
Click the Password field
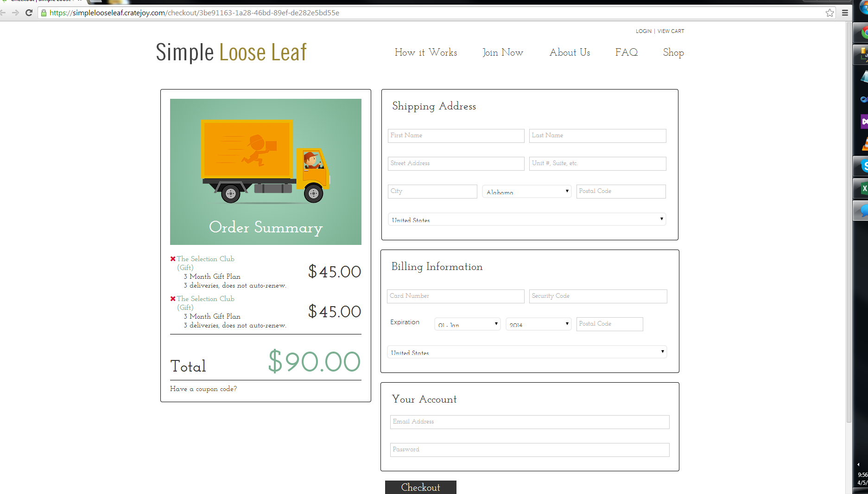(530, 450)
